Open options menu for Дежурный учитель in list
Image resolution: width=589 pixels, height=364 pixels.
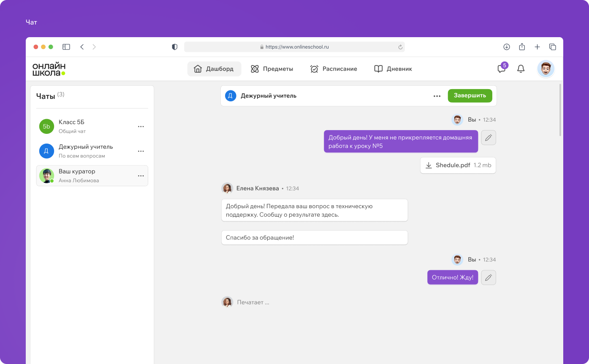point(141,151)
